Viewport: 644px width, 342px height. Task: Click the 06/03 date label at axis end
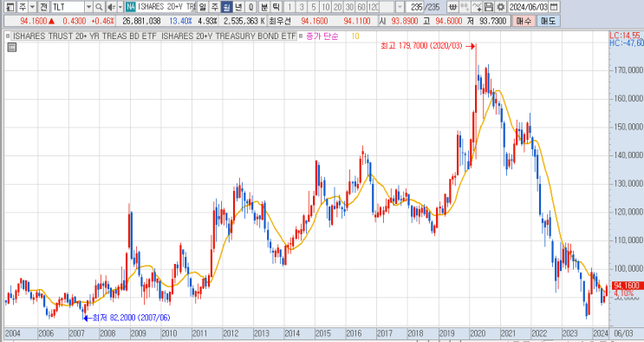623,333
